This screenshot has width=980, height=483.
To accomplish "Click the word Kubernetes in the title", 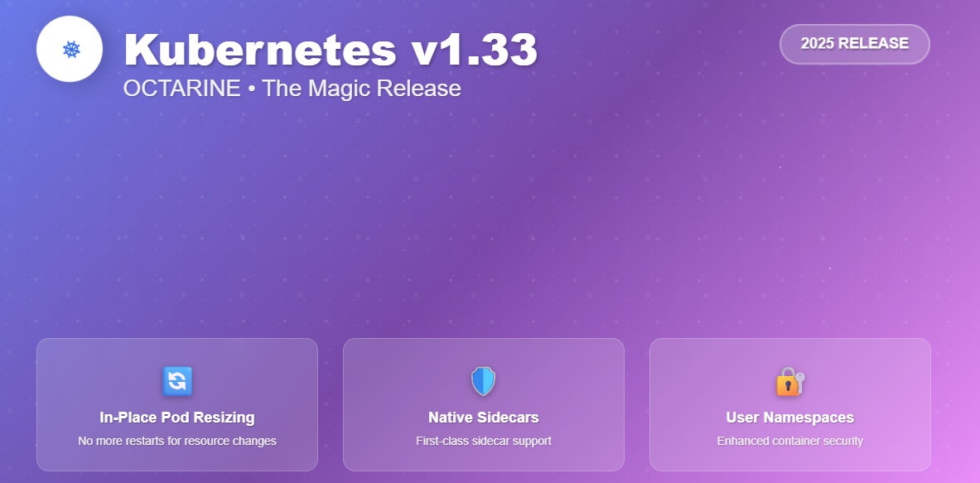I will [x=260, y=50].
